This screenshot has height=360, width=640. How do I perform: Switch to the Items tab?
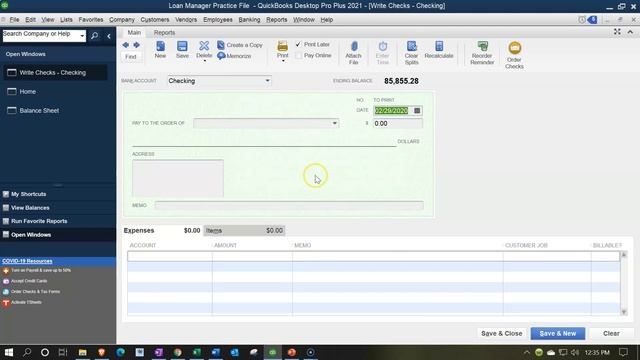(244, 231)
